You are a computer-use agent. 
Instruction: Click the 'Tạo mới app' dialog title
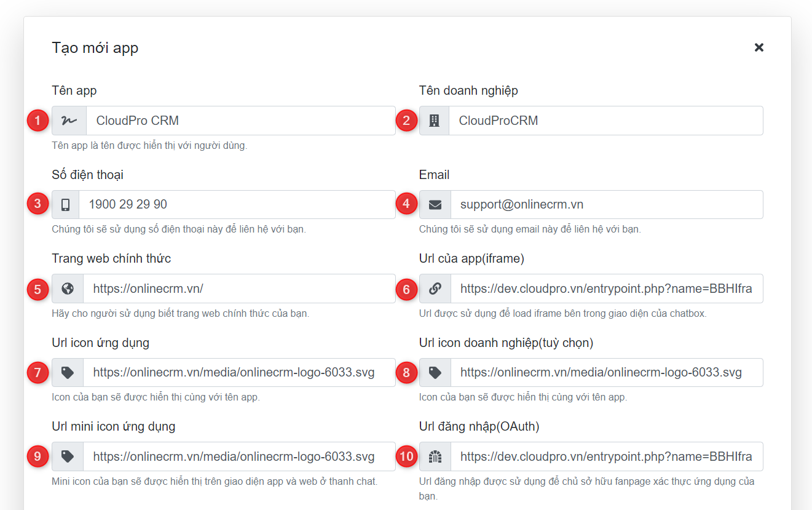[95, 48]
